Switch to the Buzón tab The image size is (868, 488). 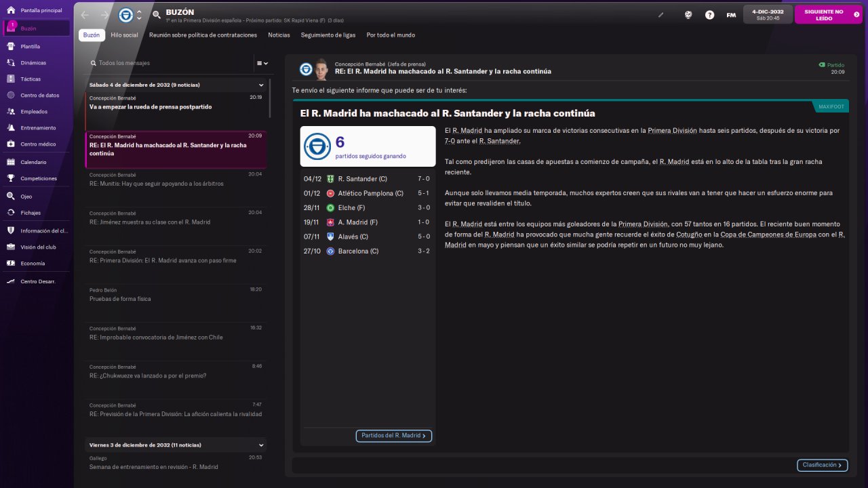point(92,35)
